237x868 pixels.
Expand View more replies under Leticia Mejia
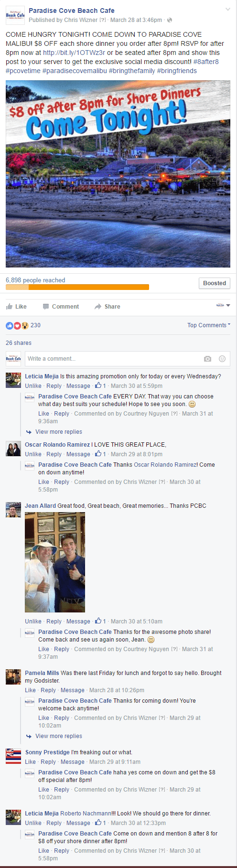(x=58, y=432)
